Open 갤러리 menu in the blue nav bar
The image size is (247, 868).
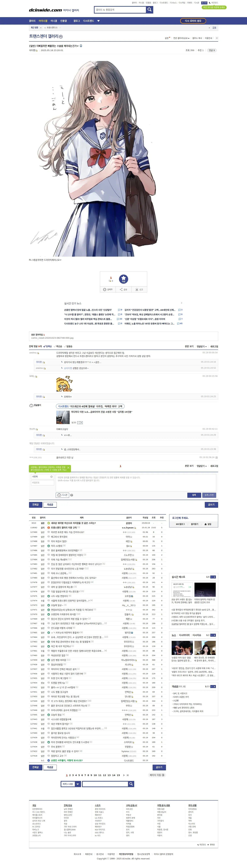[x=32, y=21]
